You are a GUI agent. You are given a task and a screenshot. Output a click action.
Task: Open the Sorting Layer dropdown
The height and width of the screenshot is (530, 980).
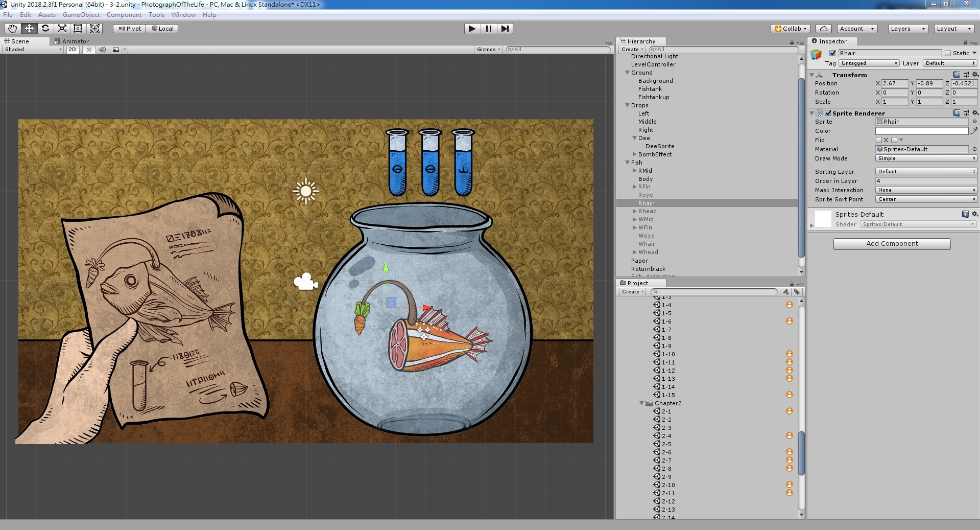(x=926, y=172)
